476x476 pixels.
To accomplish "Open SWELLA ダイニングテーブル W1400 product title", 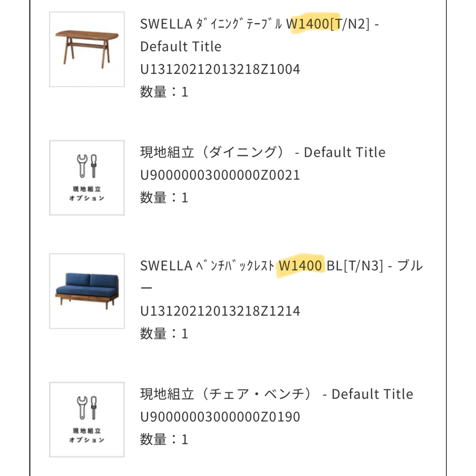I will [x=260, y=35].
